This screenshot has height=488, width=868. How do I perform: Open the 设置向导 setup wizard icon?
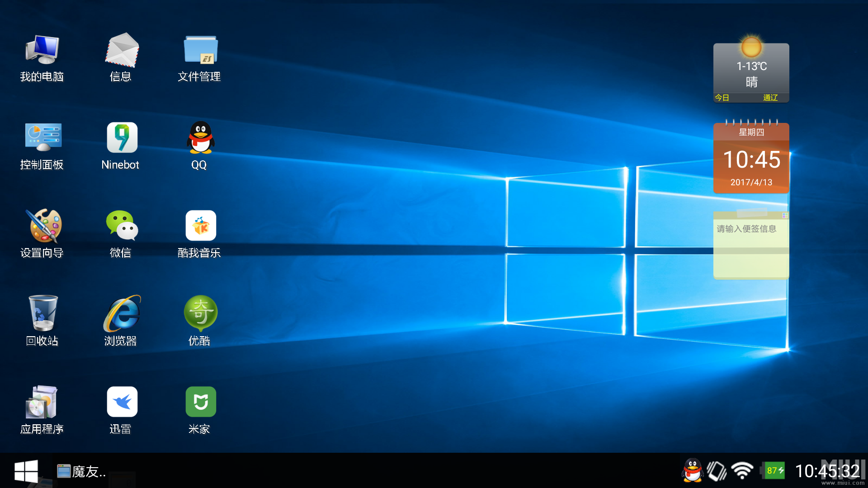click(42, 225)
